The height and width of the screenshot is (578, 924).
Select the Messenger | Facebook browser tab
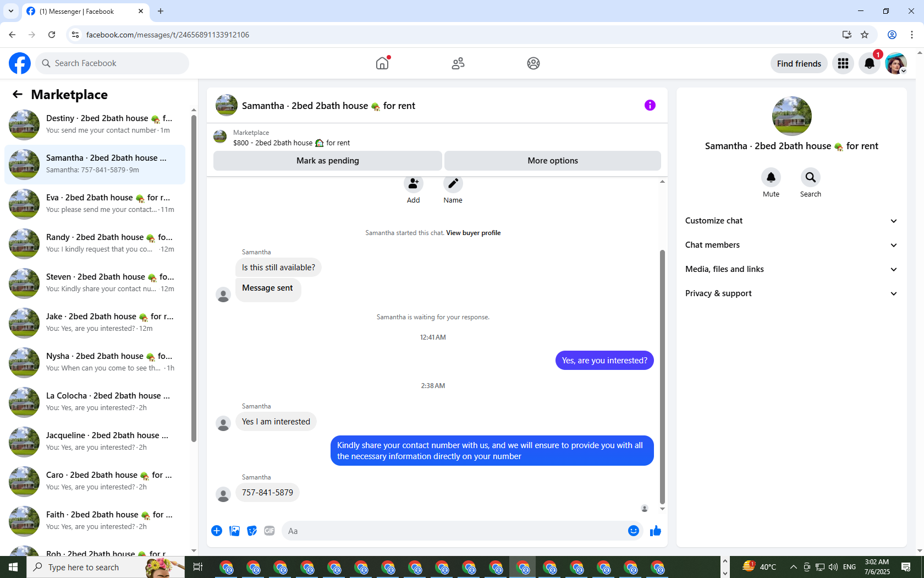point(86,11)
